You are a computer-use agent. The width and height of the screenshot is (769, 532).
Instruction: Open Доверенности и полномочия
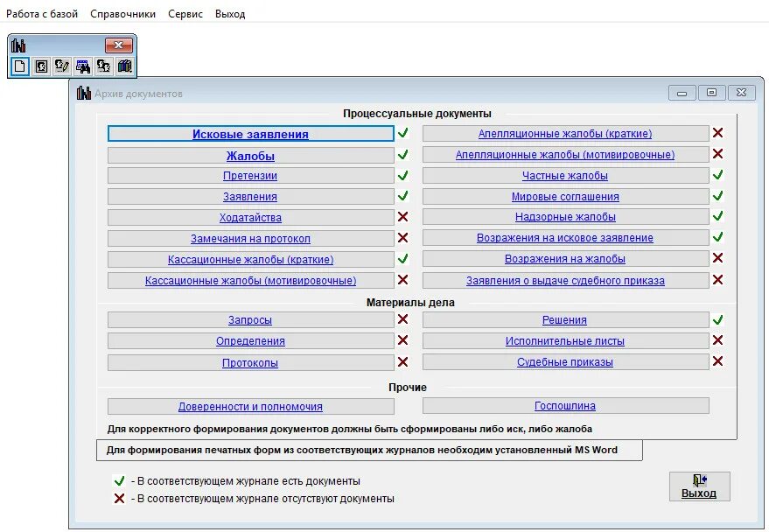(x=250, y=407)
